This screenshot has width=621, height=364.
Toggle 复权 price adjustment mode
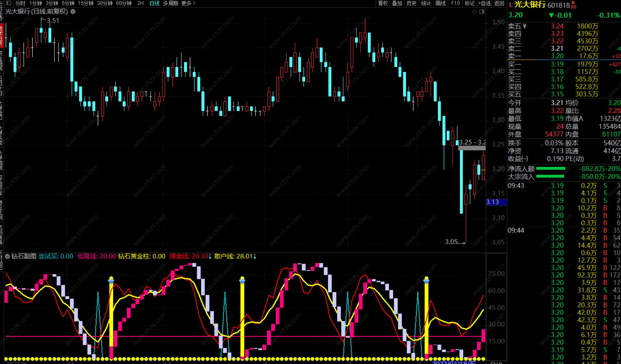(383, 3)
